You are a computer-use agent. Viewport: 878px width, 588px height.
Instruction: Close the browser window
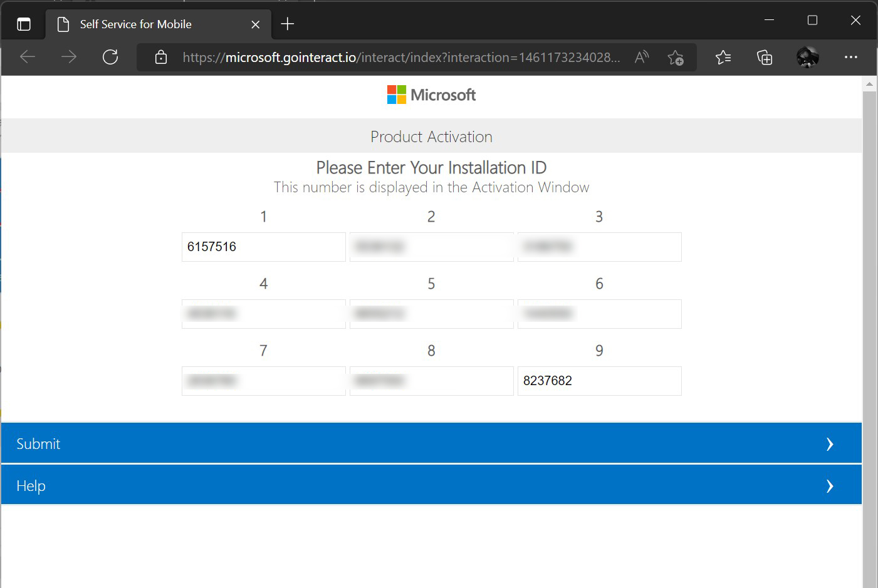[x=855, y=20]
